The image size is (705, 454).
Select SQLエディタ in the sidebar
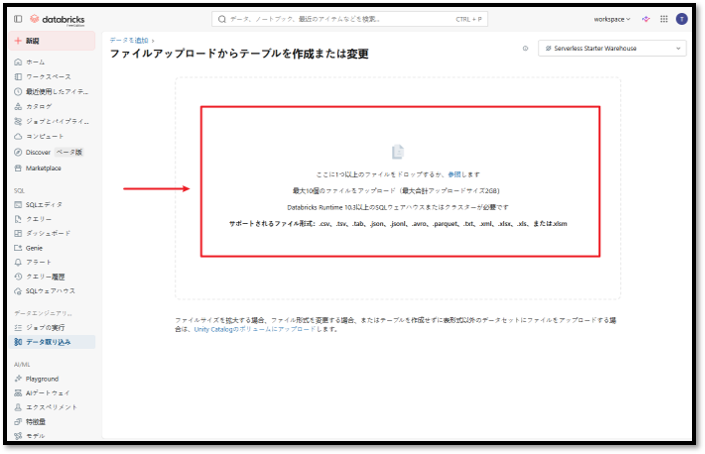tap(43, 204)
